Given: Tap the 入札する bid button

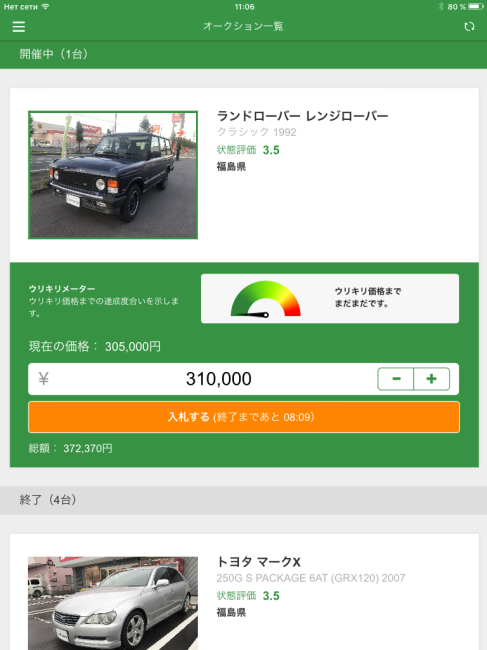Looking at the screenshot, I should (244, 417).
